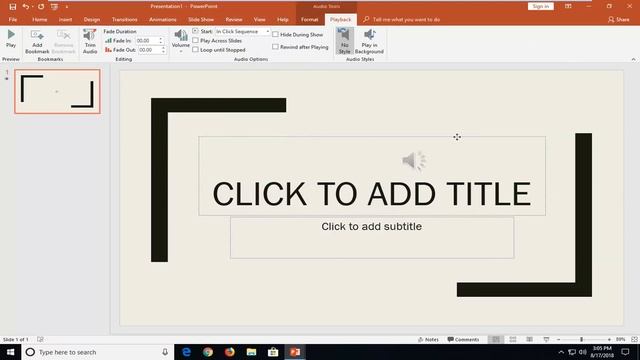Start Slide Show from status bar

click(546, 340)
